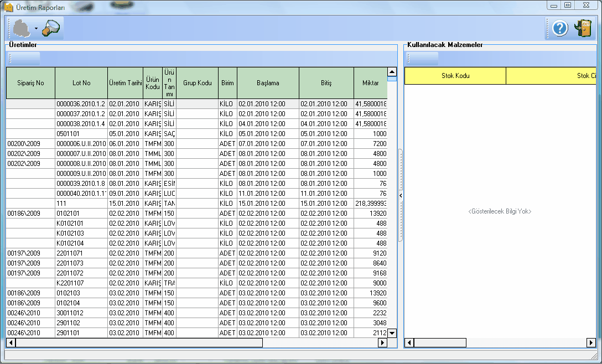Select row with Lot No 0000039.2010.1.8
Screen dimensions: 602x364
(x=196, y=184)
